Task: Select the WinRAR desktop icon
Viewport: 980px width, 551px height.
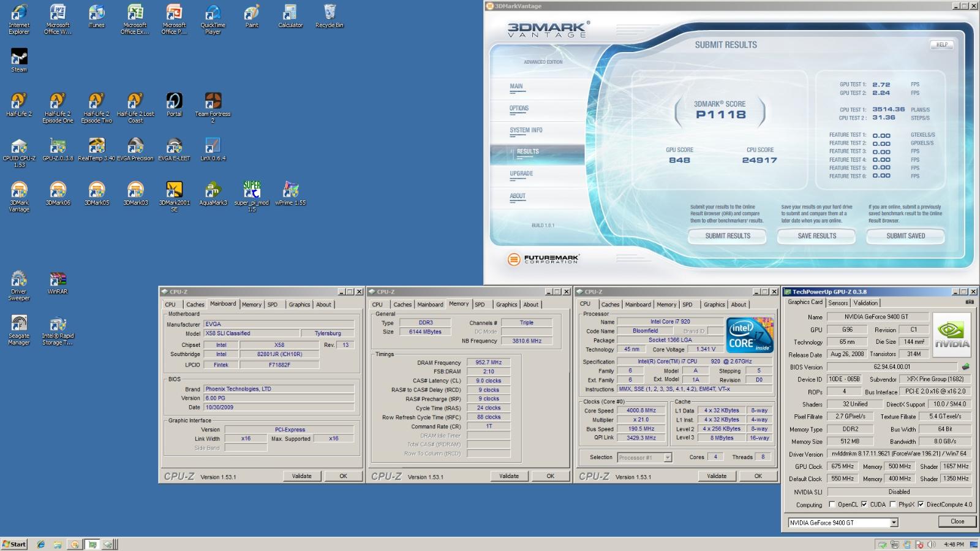Action: (x=58, y=283)
